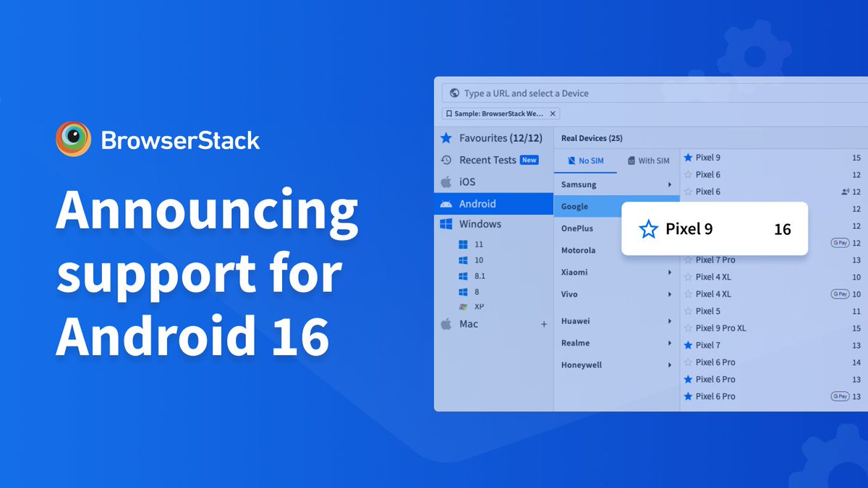Select the highlighted Pixel 9 Android 16 device
This screenshot has height=488, width=868.
point(715,228)
